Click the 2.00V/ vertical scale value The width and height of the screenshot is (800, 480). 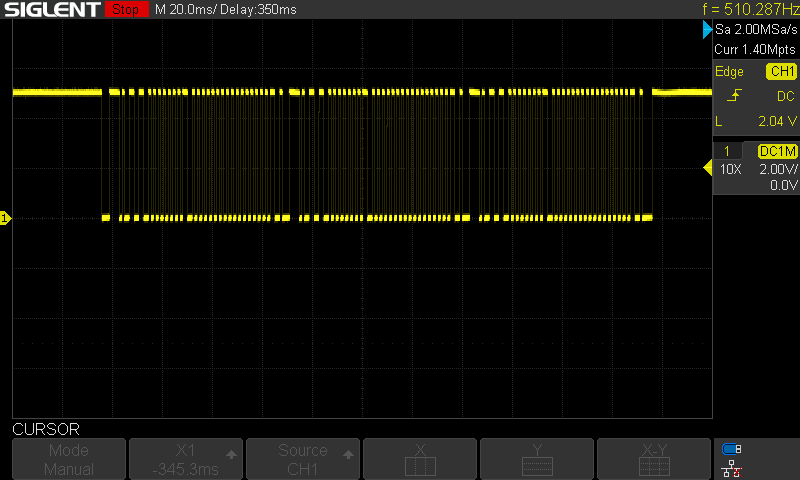click(778, 169)
